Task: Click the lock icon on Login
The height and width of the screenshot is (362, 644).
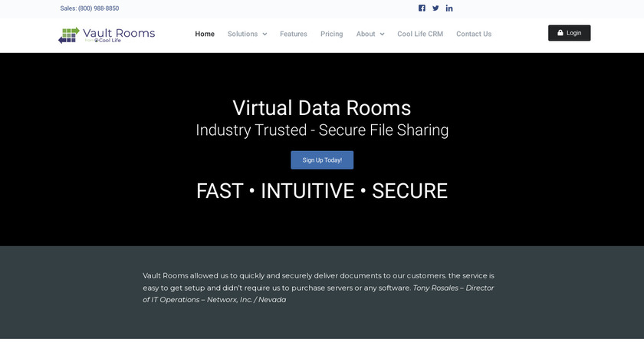Action: (x=560, y=33)
